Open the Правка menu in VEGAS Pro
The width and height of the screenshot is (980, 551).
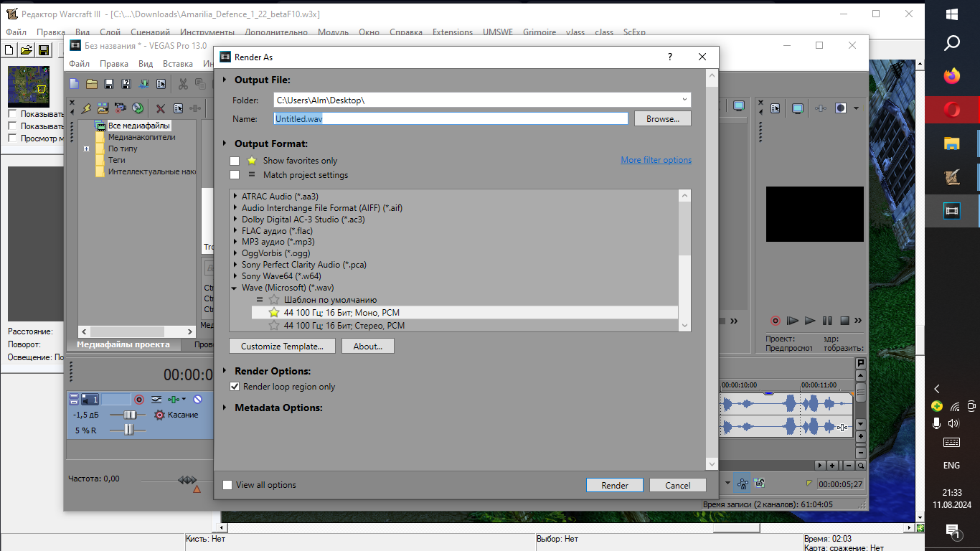click(114, 64)
